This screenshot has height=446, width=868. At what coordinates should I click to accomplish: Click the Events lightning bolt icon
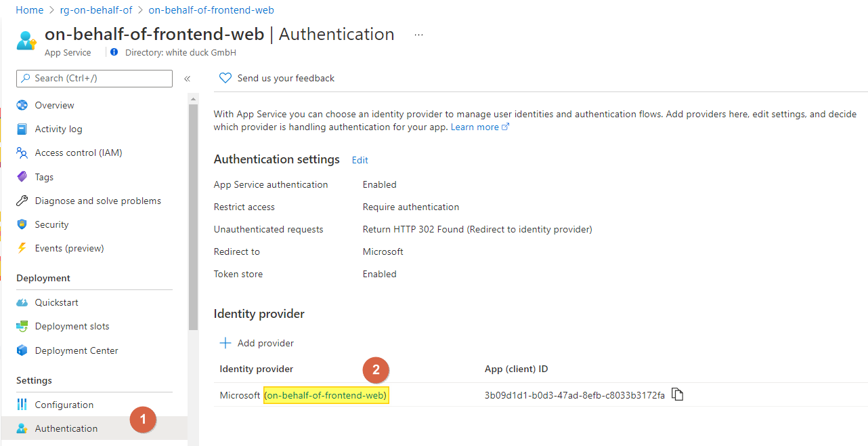(22, 248)
